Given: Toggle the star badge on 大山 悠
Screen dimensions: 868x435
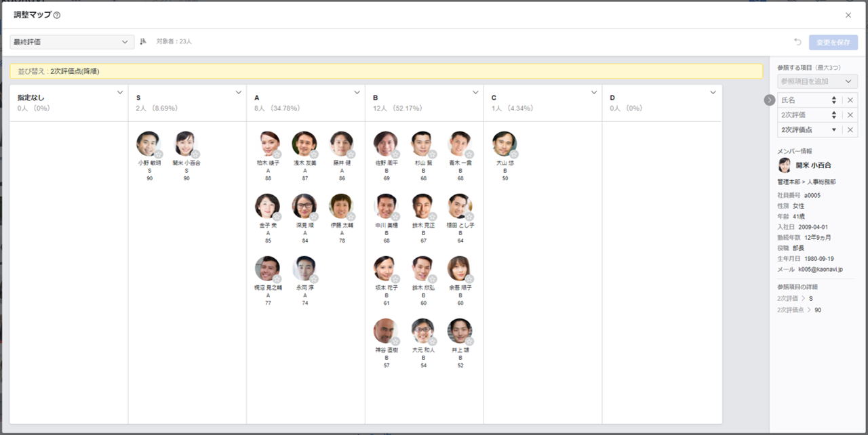Looking at the screenshot, I should coord(514,154).
